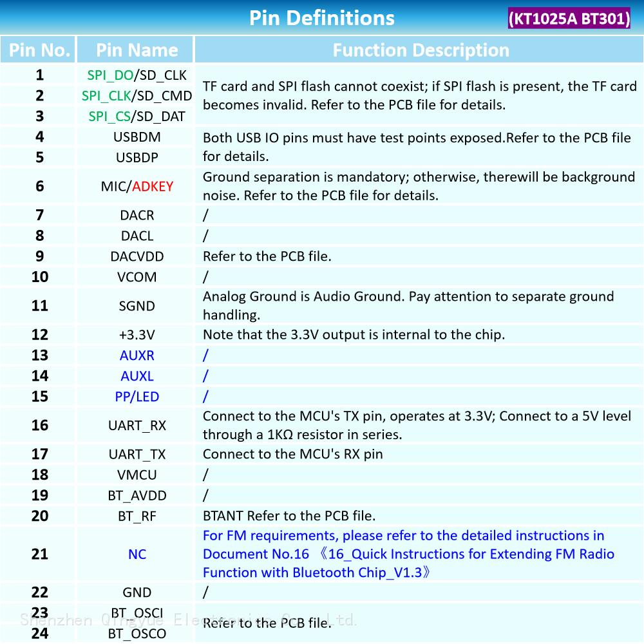Click the blue PP/LED pin name
The height and width of the screenshot is (644, 644).
137,397
